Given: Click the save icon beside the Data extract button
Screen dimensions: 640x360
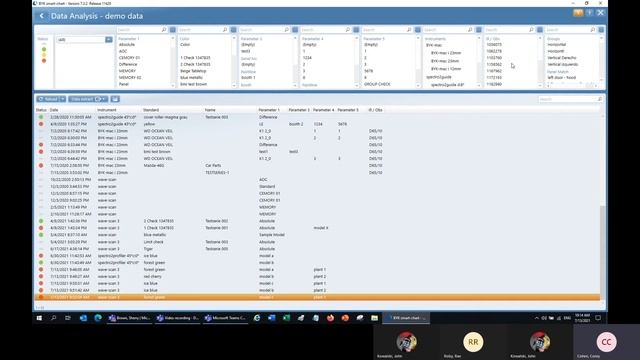Looking at the screenshot, I should pyautogui.click(x=115, y=99).
